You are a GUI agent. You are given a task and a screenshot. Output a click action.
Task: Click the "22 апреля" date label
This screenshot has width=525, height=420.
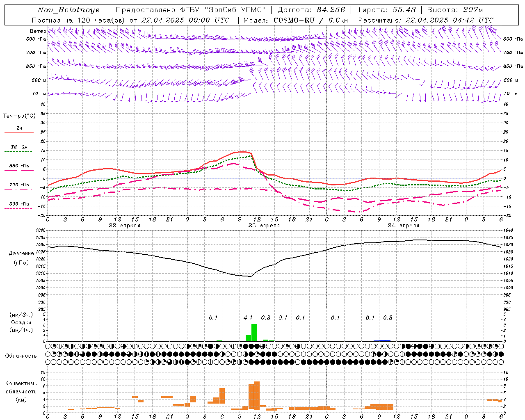124,225
